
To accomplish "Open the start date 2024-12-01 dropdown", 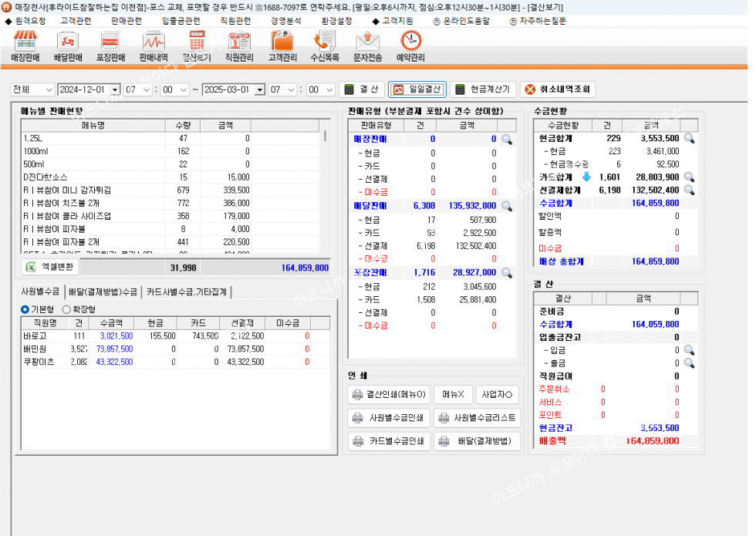I will coord(115,89).
